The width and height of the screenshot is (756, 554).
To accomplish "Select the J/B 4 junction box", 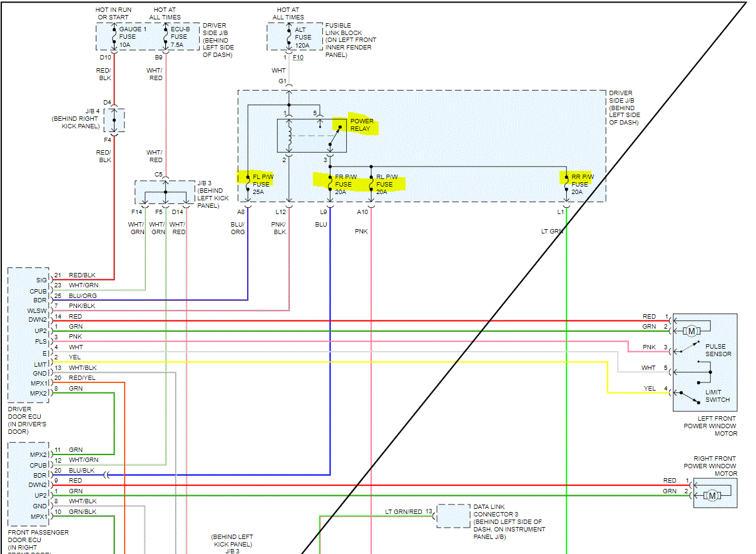I will (114, 120).
